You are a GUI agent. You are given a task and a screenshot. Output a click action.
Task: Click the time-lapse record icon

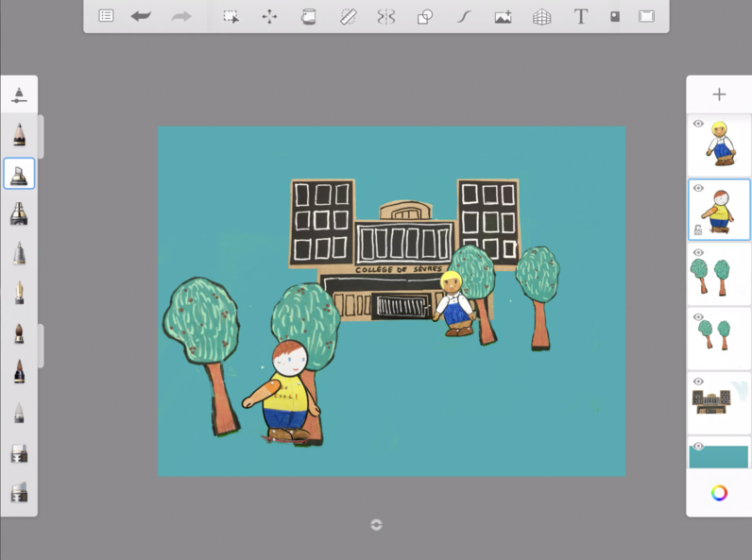(614, 17)
